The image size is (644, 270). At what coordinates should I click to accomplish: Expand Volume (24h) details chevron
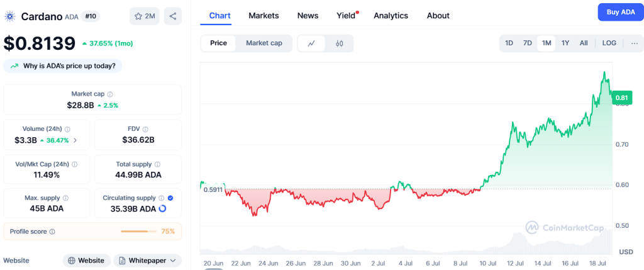75,140
